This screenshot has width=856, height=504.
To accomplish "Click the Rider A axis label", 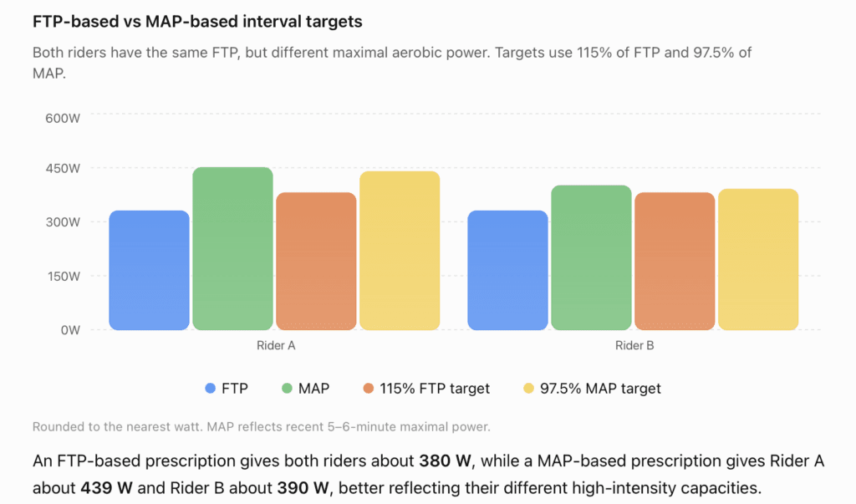I will pyautogui.click(x=276, y=346).
